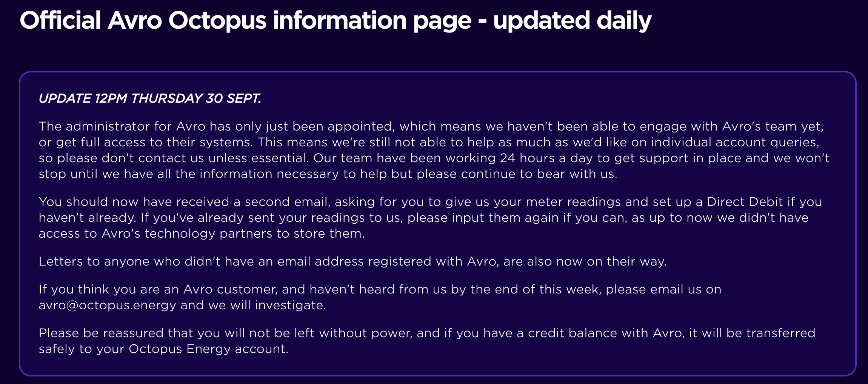Click the avro@octopus.energy email address
Image resolution: width=868 pixels, height=384 pixels.
107,305
